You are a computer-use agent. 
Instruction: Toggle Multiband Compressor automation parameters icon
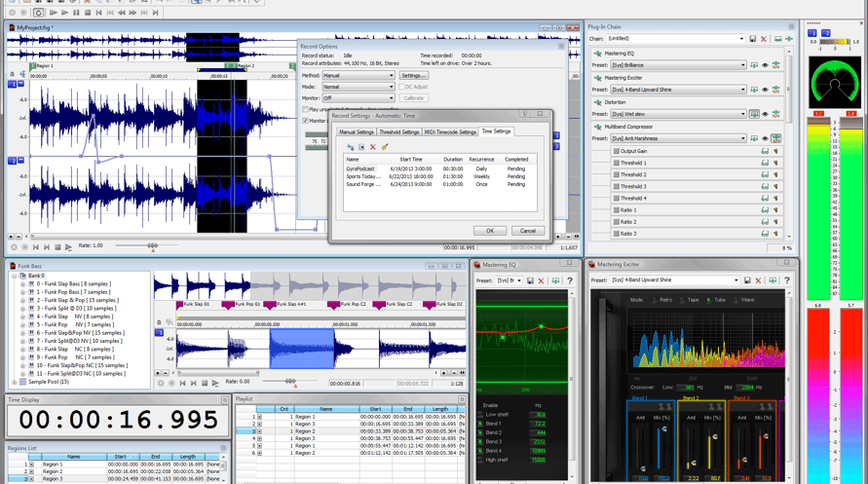(776, 138)
